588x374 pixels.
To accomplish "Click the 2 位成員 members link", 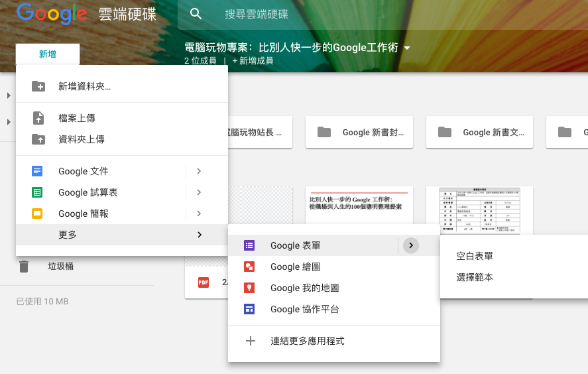I will click(200, 61).
